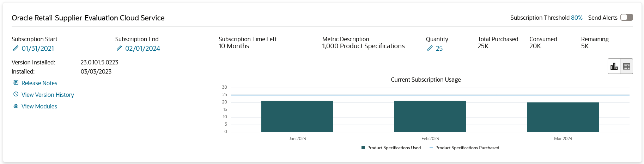Click the 10 Months time left value
The image size is (644, 164).
pos(234,46)
